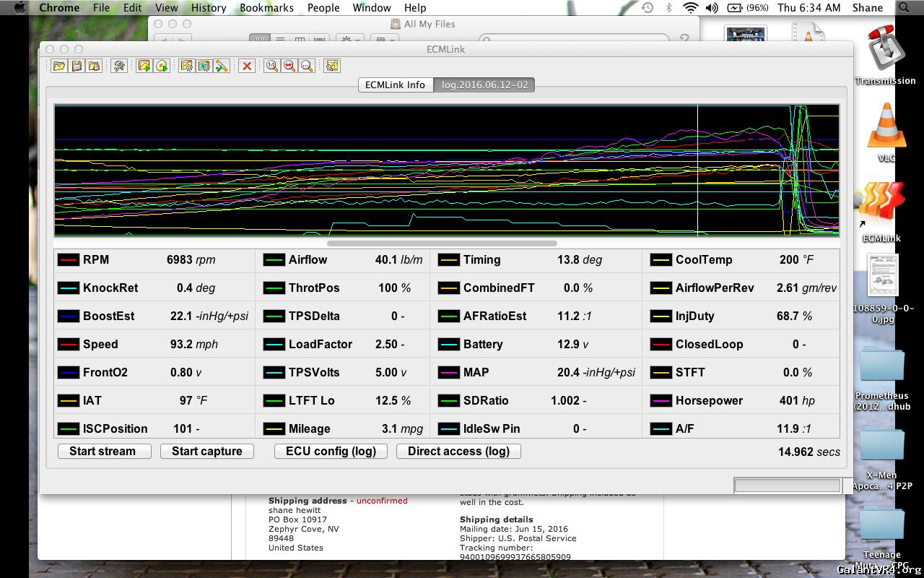924x578 pixels.
Task: Click the disc with green play arrow icon
Action: pyautogui.click(x=162, y=66)
